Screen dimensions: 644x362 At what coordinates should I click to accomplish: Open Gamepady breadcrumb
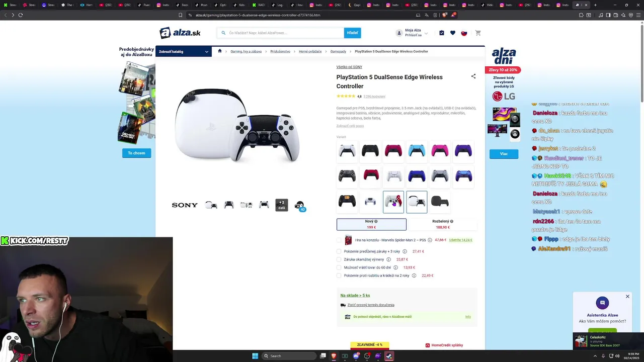[x=338, y=51]
